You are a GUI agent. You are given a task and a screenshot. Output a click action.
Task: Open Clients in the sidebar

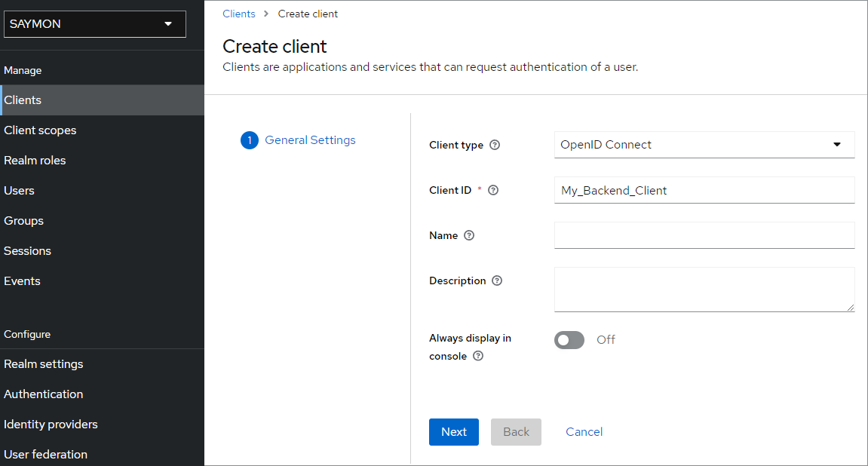102,100
